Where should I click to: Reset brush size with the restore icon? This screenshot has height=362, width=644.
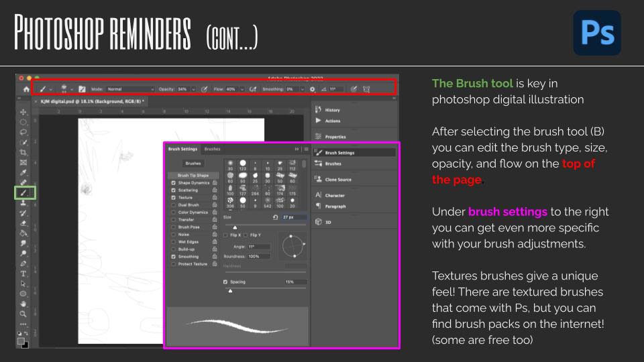275,217
